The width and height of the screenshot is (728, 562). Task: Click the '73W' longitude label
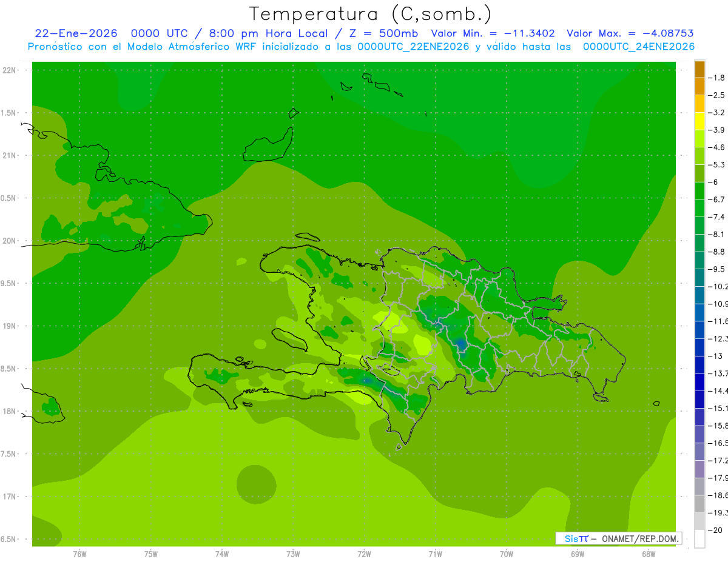293,554
